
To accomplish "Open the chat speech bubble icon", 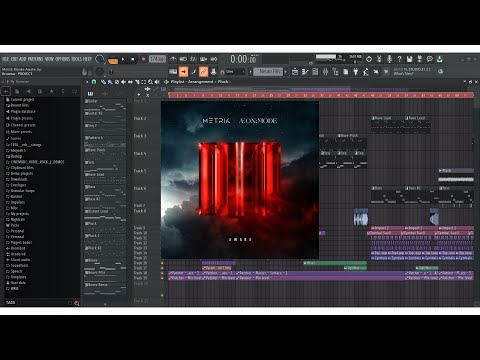I will click(x=430, y=59).
